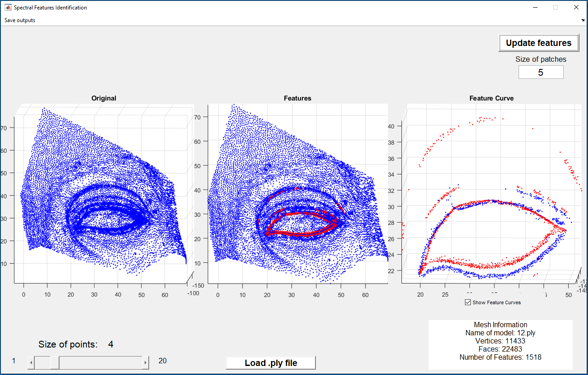Uncheck the Show Feature Curves checkbox

click(x=468, y=302)
